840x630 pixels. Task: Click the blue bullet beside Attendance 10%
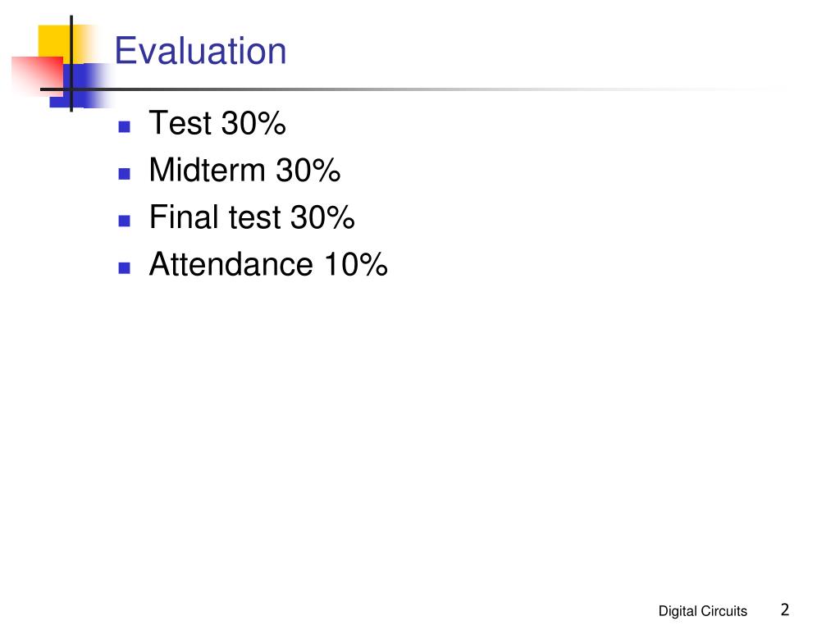pos(125,268)
